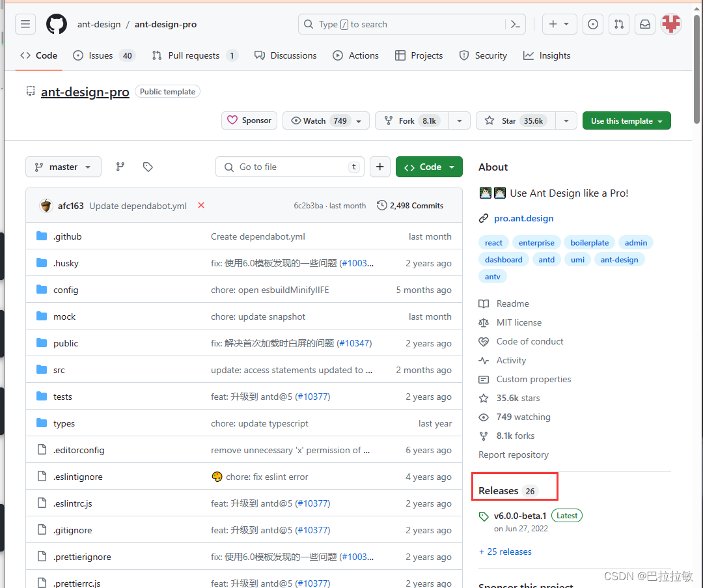Viewport: 703px width, 588px height.
Task: Open the Projects tab
Action: pyautogui.click(x=419, y=55)
